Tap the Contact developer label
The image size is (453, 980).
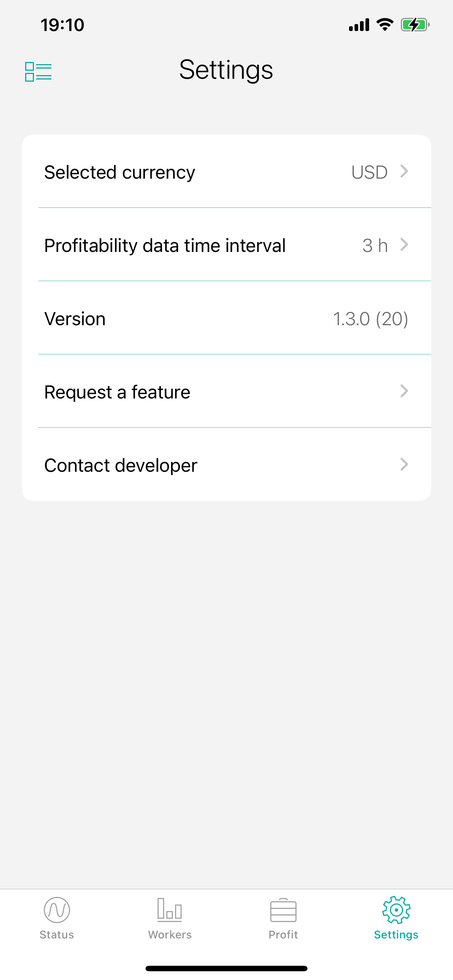click(121, 466)
